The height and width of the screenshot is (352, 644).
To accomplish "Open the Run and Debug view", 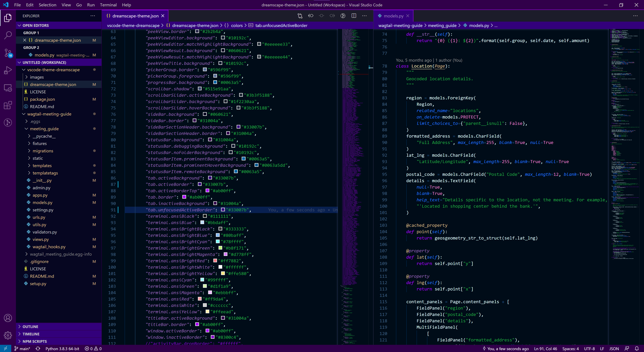I will pyautogui.click(x=8, y=70).
